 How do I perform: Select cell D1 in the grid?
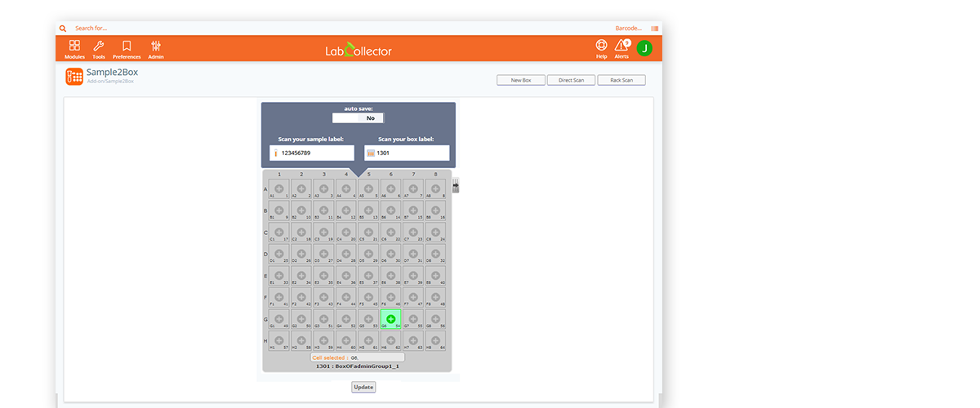click(x=279, y=255)
